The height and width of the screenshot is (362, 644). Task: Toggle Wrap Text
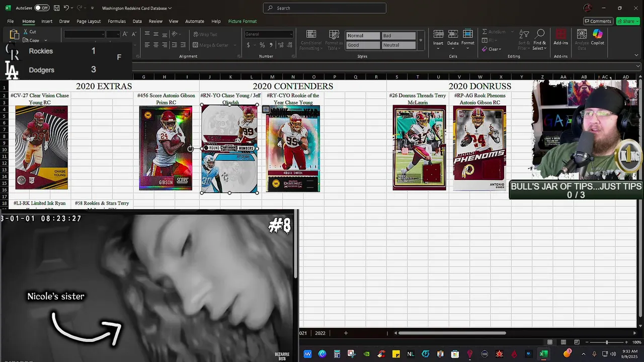point(205,34)
